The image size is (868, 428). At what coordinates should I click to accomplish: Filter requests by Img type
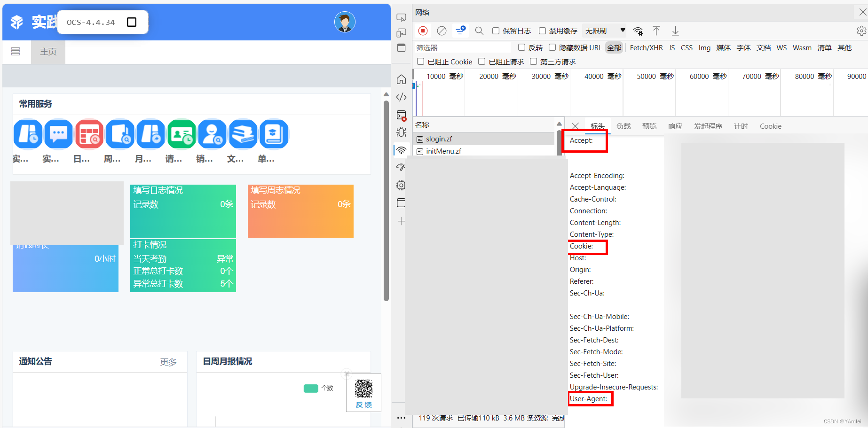(x=704, y=48)
